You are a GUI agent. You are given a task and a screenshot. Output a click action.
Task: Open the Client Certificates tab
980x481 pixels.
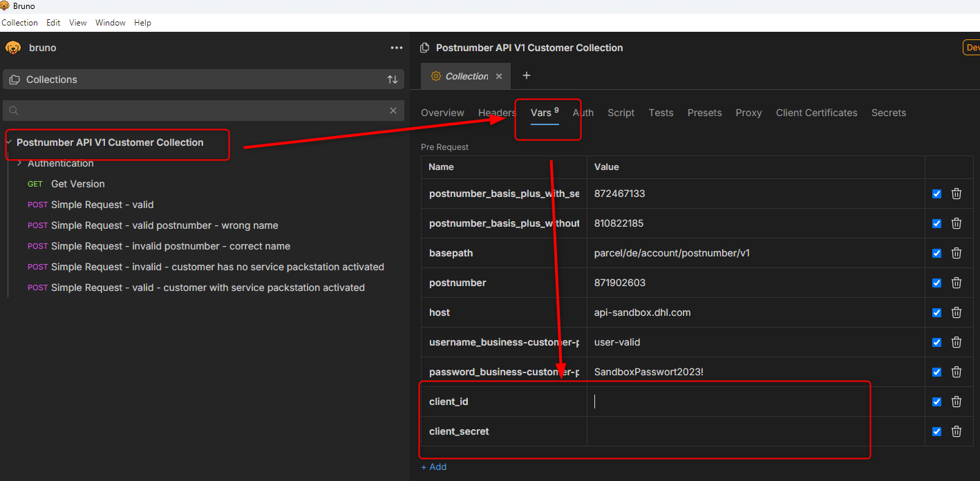coord(816,113)
